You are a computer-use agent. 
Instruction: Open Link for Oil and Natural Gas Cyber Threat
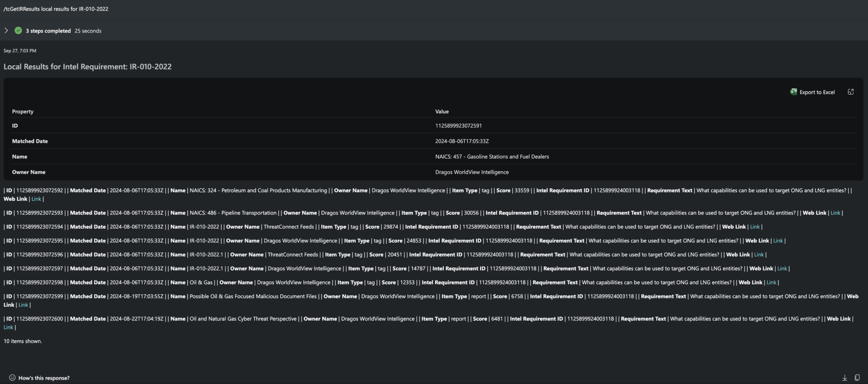pyautogui.click(x=8, y=328)
